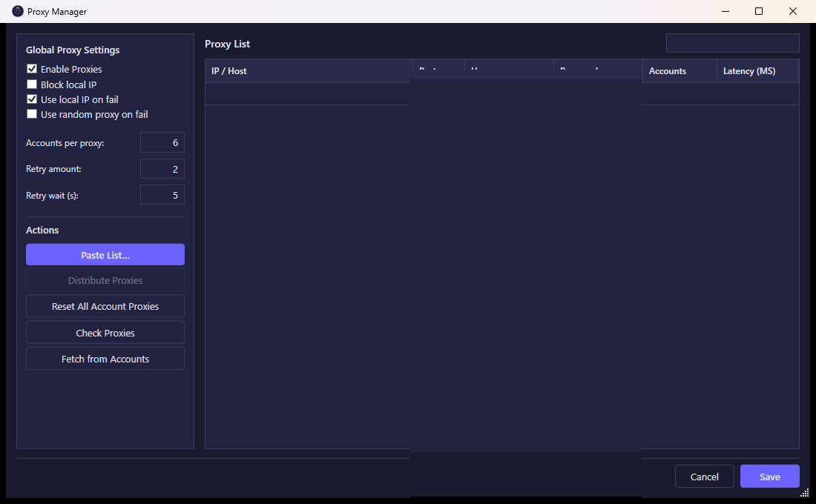Screen dimensions: 816x504
Task: Click the Actions section label
Action: (x=42, y=230)
